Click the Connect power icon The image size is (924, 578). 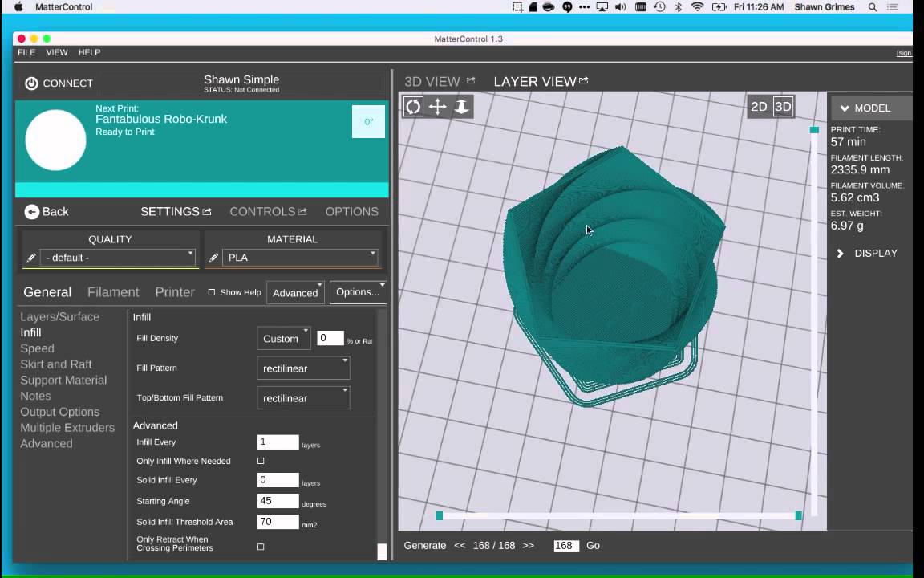click(x=31, y=83)
